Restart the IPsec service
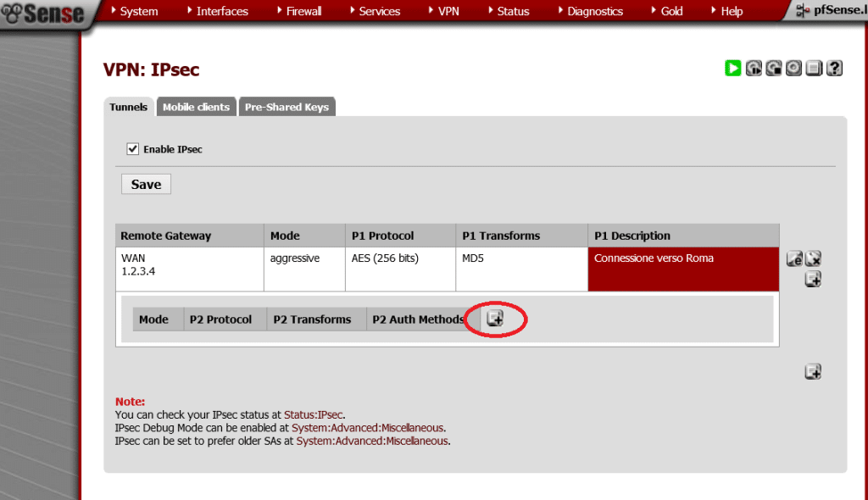Viewport: 868px width, 500px height. [x=754, y=69]
